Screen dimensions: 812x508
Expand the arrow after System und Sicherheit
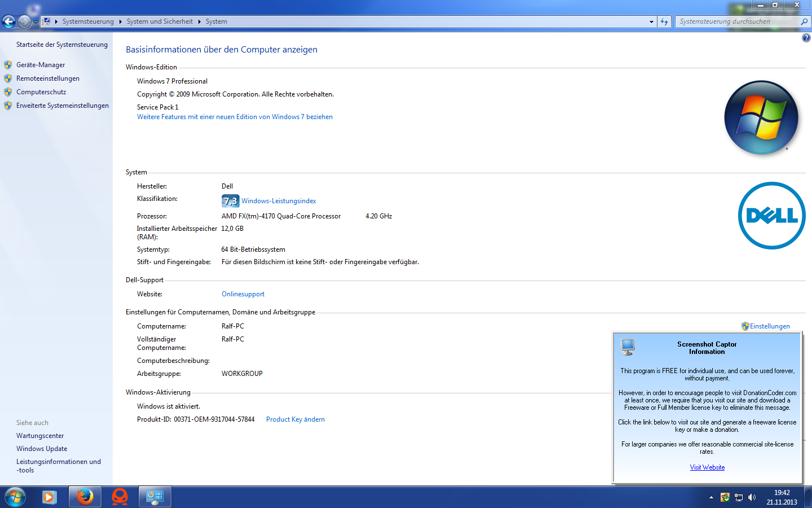199,21
